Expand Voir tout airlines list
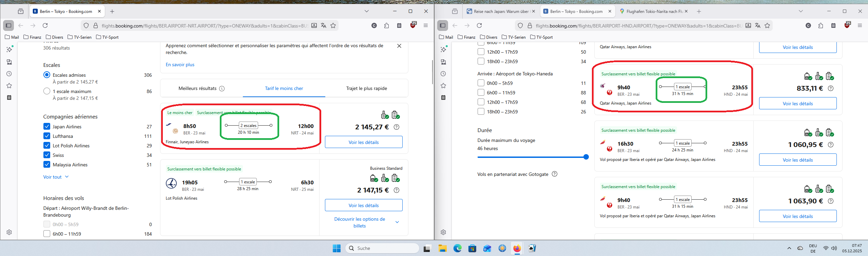This screenshot has width=868, height=256. click(56, 177)
